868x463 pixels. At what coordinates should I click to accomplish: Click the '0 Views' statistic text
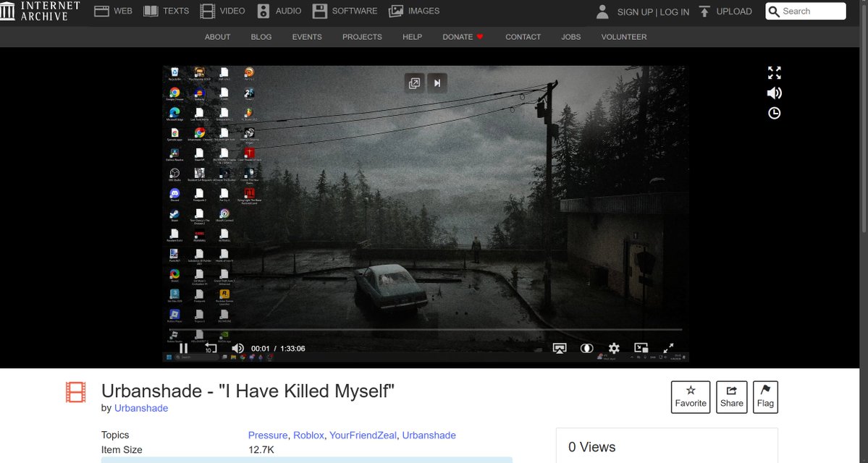(591, 447)
